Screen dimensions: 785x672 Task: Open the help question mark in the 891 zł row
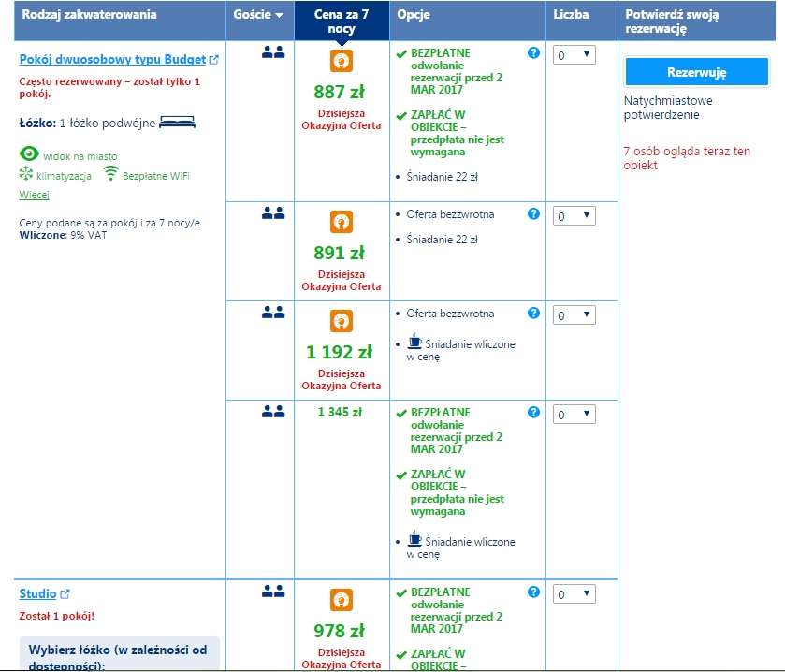(533, 213)
